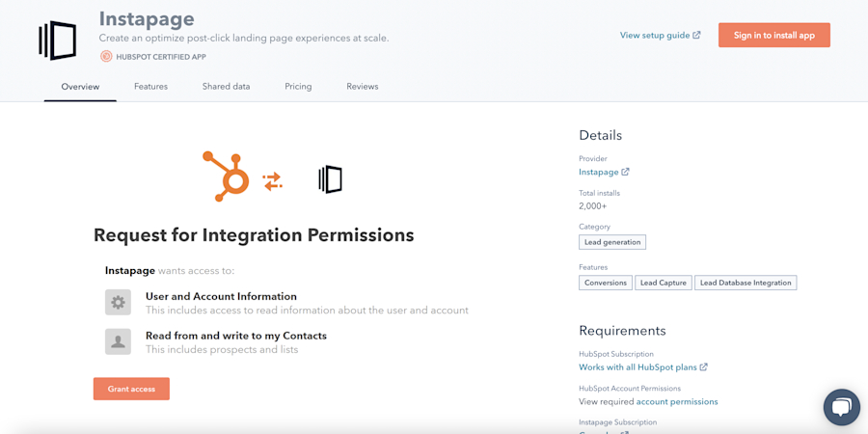
Task: Open the Instapage provider link
Action: [598, 172]
